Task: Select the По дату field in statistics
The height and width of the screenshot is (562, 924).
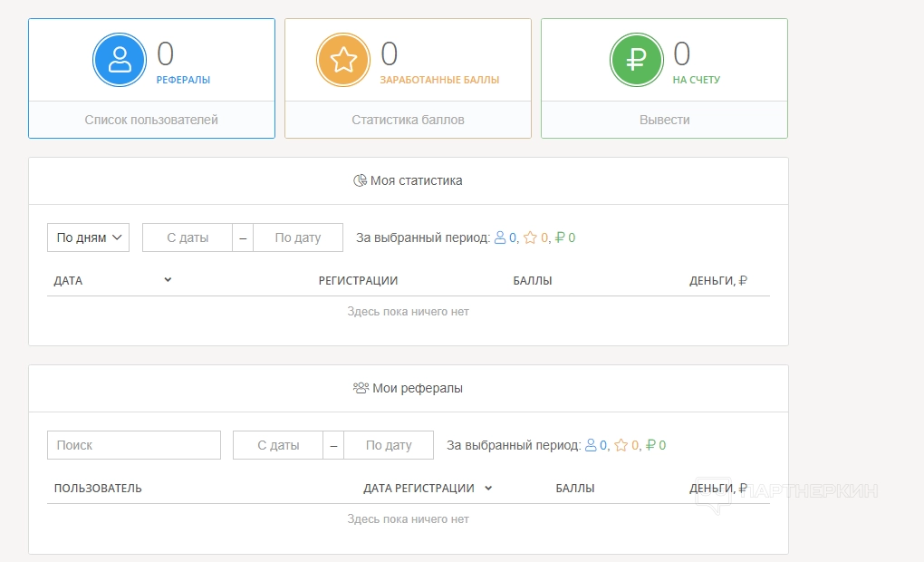Action: [298, 237]
